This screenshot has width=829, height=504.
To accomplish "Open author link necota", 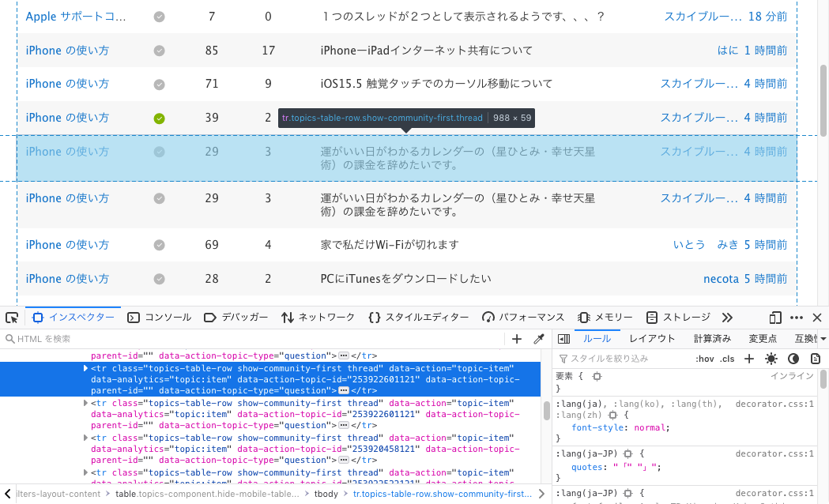I will (x=721, y=279).
